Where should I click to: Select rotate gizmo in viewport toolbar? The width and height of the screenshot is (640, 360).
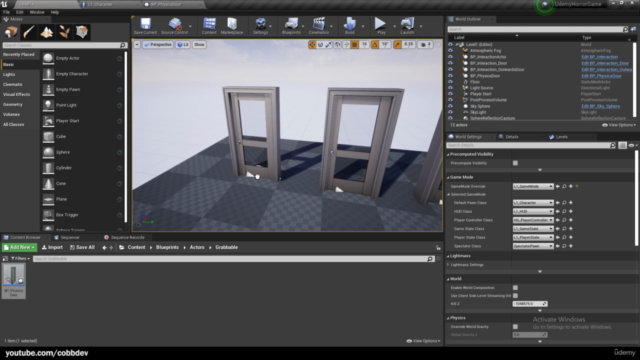[x=320, y=44]
